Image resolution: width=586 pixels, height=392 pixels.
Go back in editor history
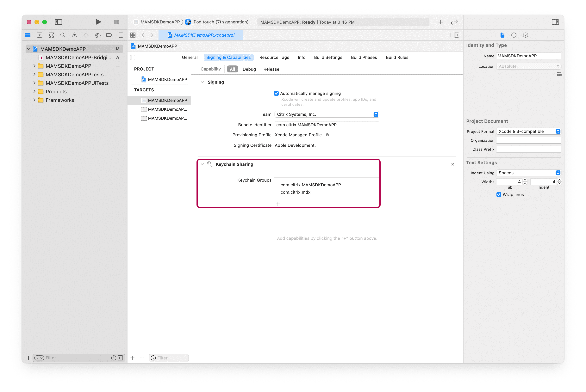[x=143, y=35]
